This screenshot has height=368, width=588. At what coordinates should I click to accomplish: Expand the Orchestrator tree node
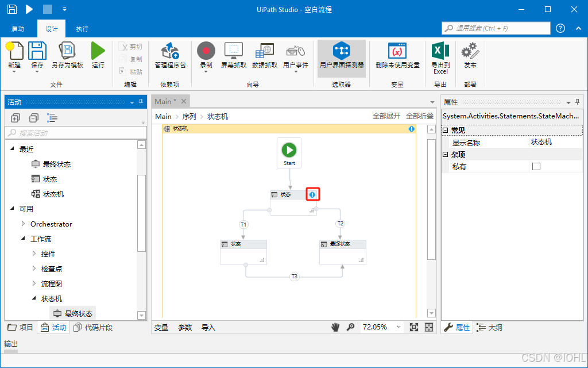click(23, 224)
